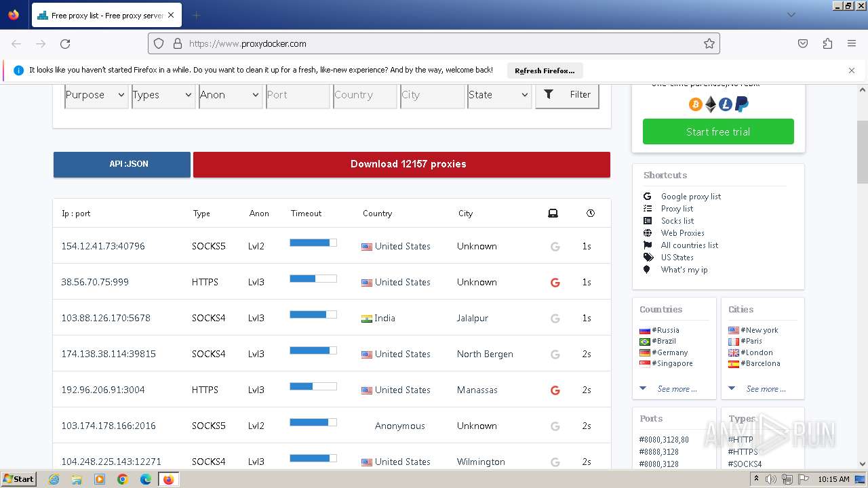Click Download 12157 proxies button
This screenshot has height=488, width=868.
pyautogui.click(x=401, y=164)
